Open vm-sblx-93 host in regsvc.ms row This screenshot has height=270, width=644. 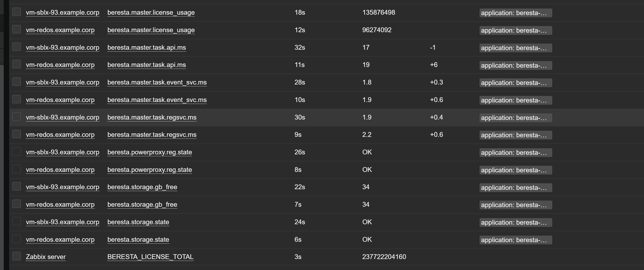[x=62, y=117]
